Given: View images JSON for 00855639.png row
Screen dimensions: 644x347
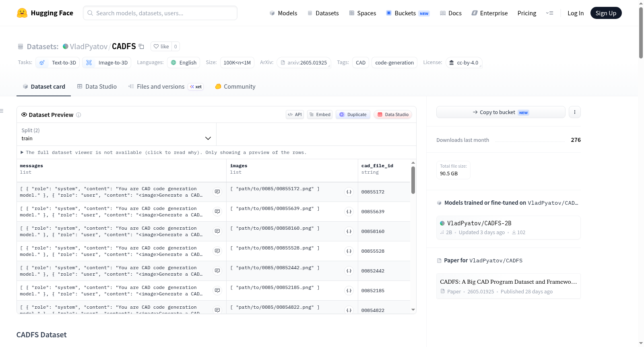Looking at the screenshot, I should click(349, 212).
